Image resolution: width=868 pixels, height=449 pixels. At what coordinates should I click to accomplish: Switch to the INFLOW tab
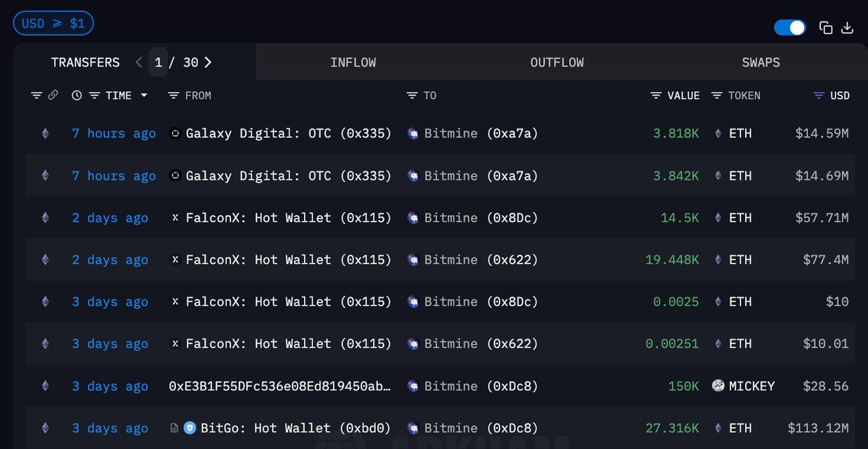[353, 62]
